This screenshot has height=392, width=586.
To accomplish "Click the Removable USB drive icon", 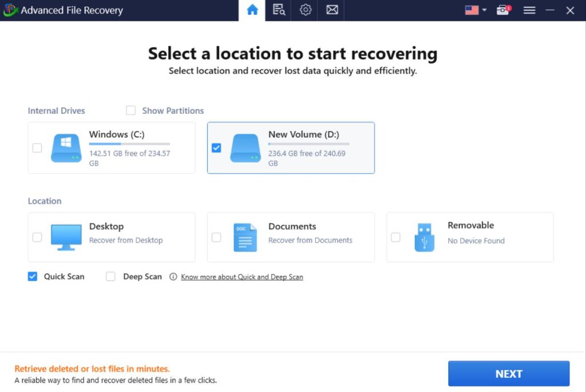I will coord(425,237).
